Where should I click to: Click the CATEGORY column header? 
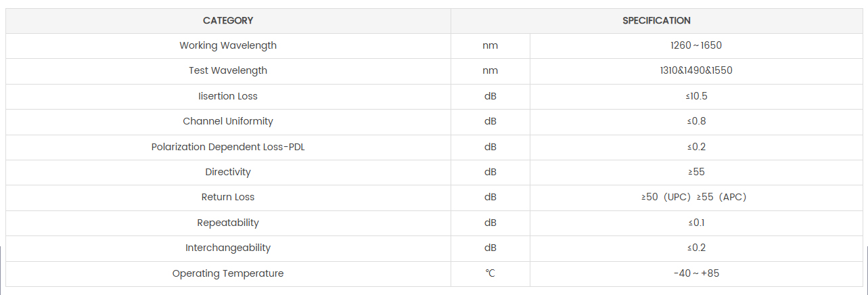click(228, 20)
